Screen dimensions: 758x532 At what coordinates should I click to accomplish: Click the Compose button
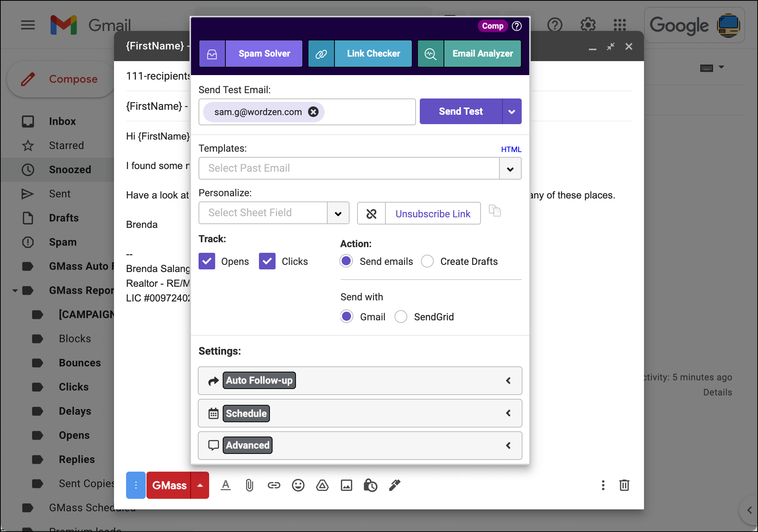click(x=60, y=79)
